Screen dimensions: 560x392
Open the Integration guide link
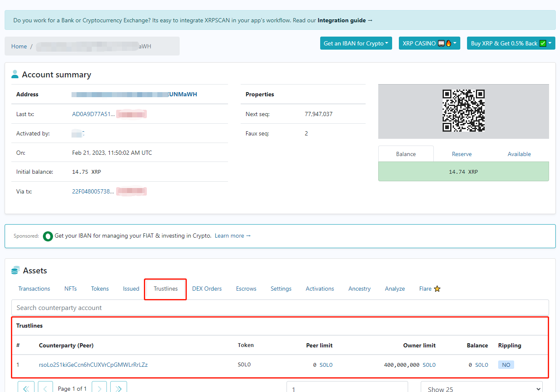(345, 20)
